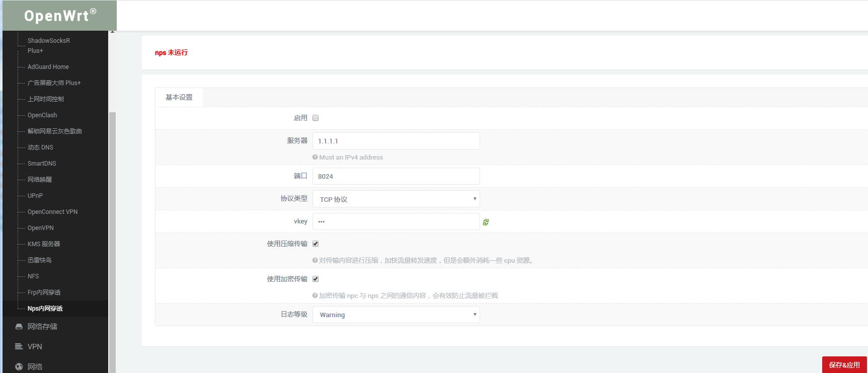The width and height of the screenshot is (868, 373).
Task: Open 网络唤醒 menu entry
Action: point(40,179)
